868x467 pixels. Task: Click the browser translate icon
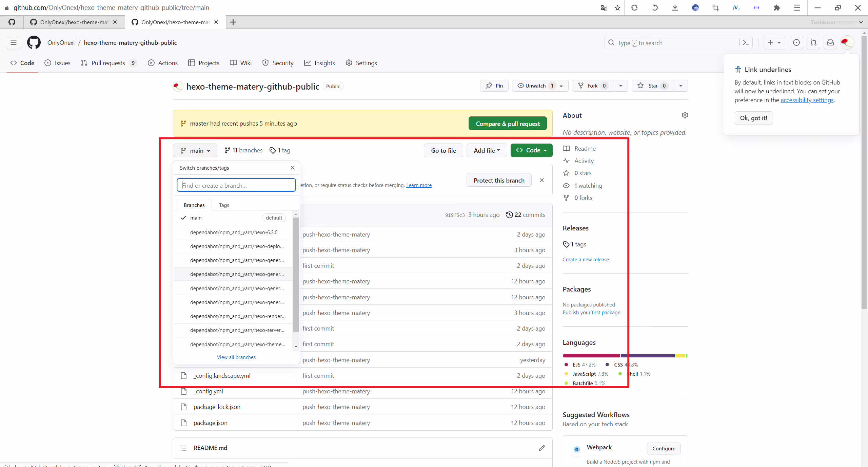pyautogui.click(x=604, y=7)
